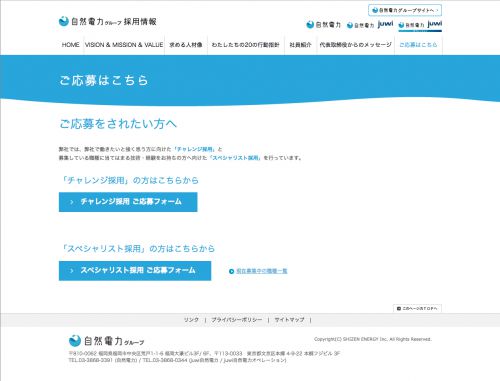Select the underlined juwi 自然電力 logo

[420, 25]
